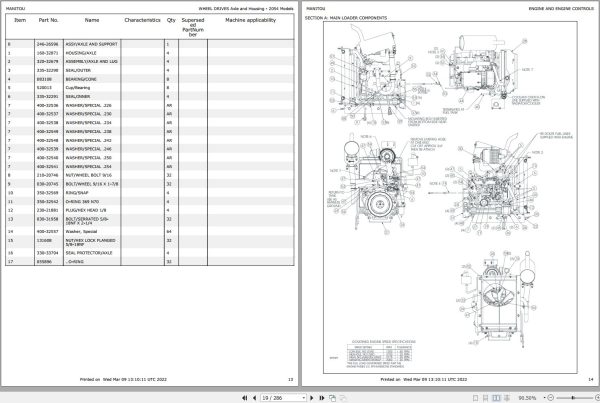Image resolution: width=600 pixels, height=403 pixels.
Task: Open the zoom percentage dropdown
Action: [544, 398]
